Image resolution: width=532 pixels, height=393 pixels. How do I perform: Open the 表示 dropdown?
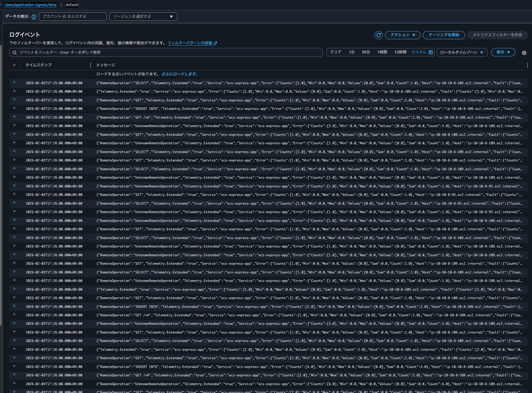[503, 52]
